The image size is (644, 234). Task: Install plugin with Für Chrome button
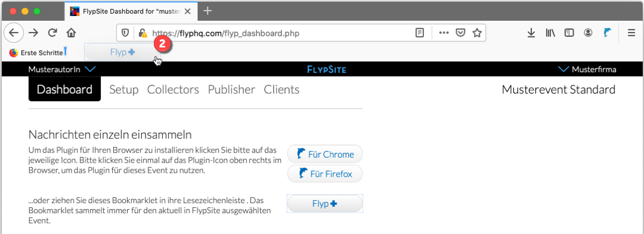(325, 154)
